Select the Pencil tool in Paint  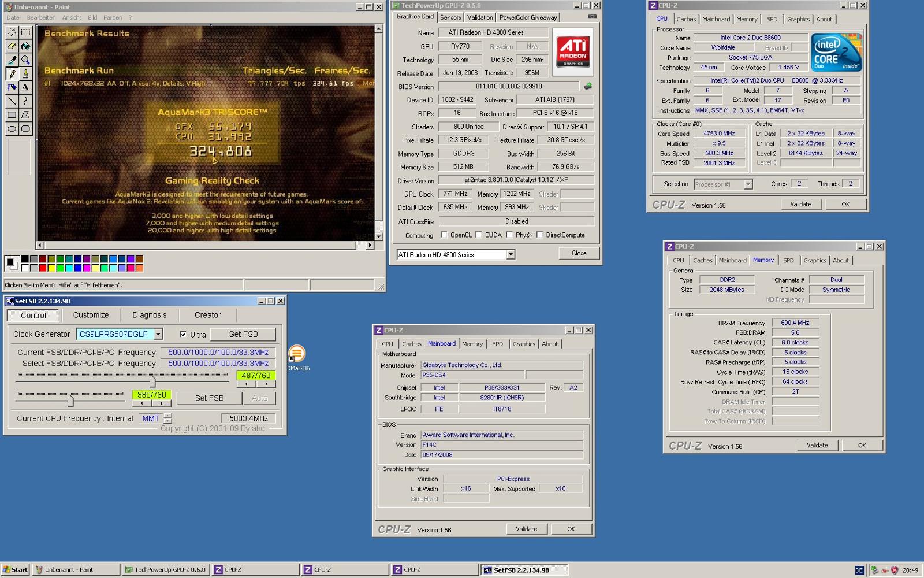12,74
